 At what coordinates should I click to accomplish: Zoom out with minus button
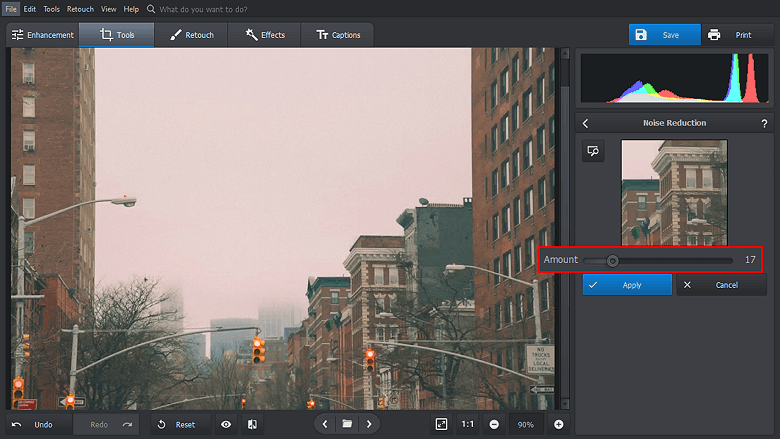pyautogui.click(x=494, y=424)
